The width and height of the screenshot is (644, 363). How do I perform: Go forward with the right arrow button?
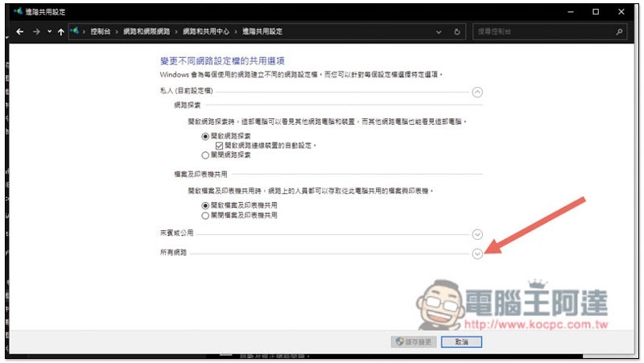click(36, 31)
